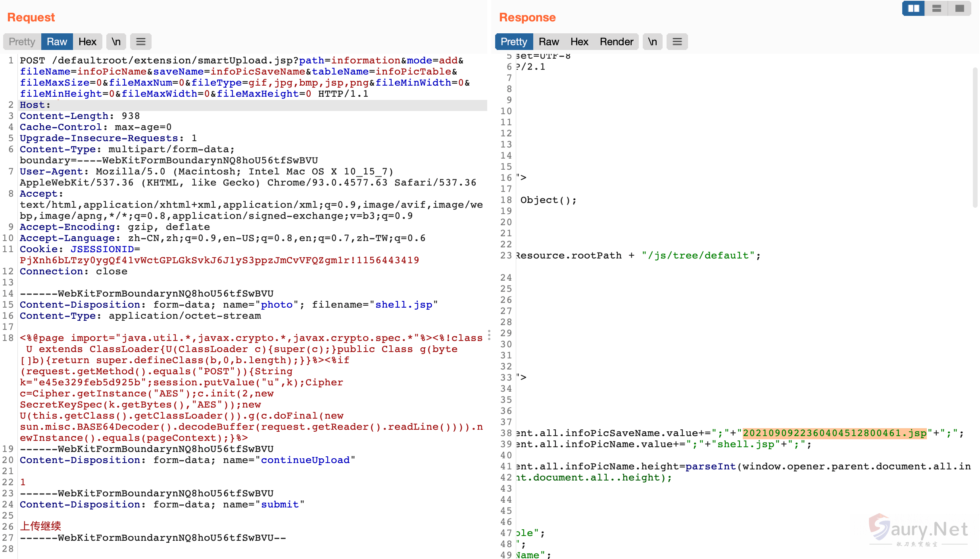Click the Host header line

[x=35, y=105]
